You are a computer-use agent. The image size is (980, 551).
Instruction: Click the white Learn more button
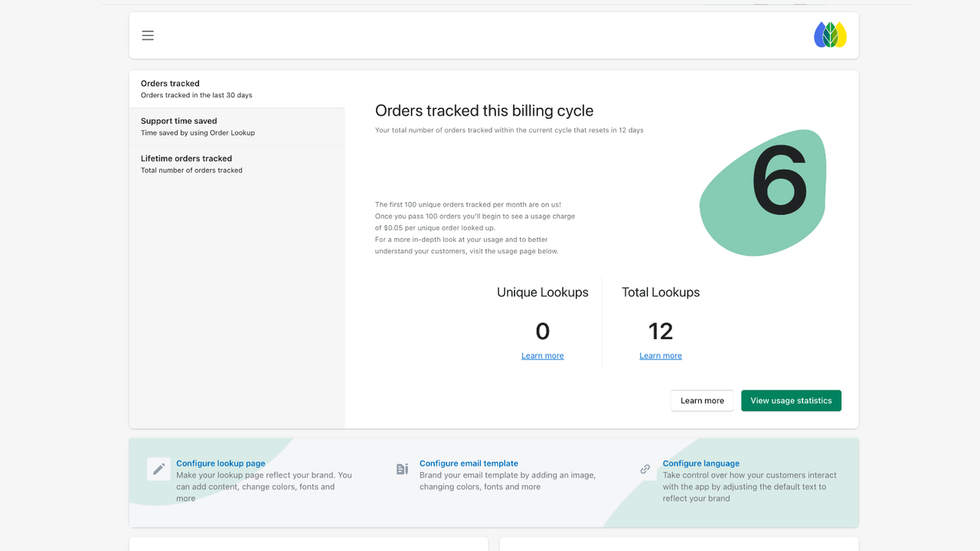pos(702,400)
